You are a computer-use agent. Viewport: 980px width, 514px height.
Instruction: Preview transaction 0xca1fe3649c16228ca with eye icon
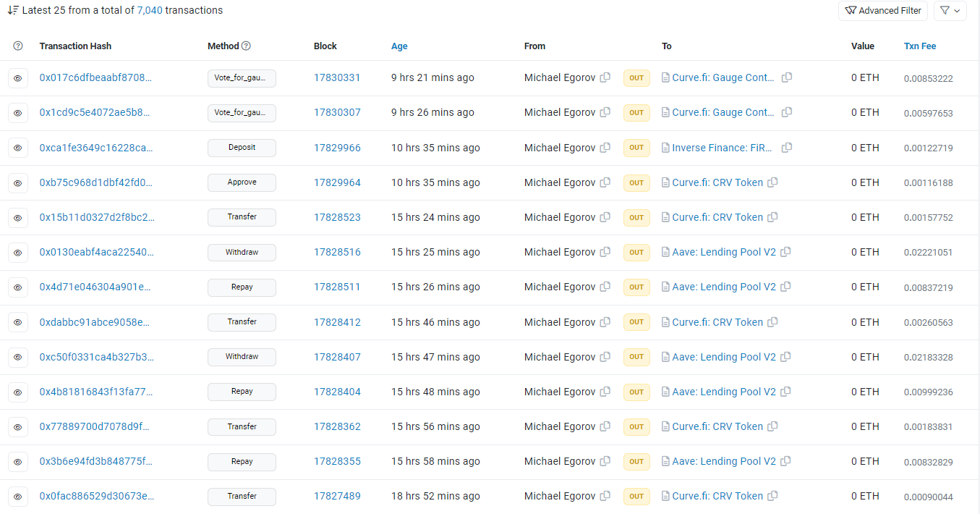(x=18, y=148)
